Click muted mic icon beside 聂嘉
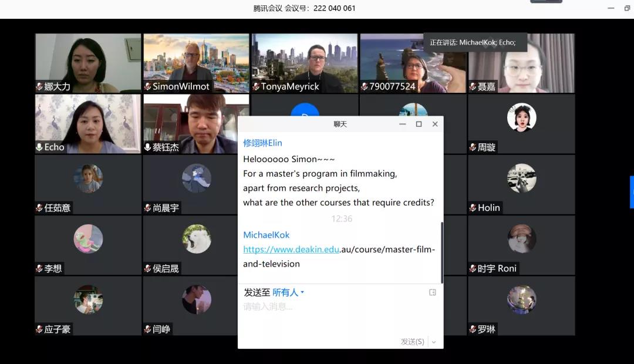This screenshot has height=364, width=634. [x=473, y=87]
